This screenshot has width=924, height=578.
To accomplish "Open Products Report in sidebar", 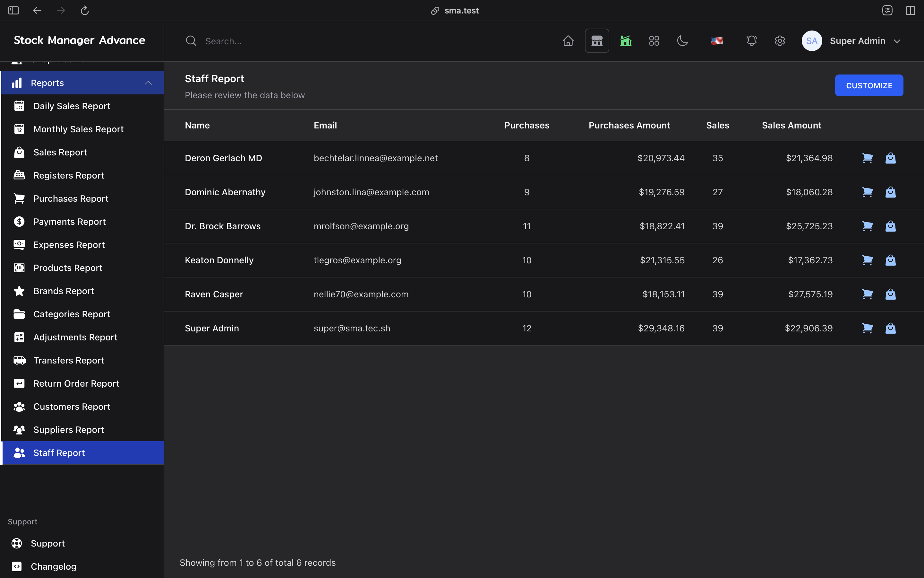I will point(82,268).
